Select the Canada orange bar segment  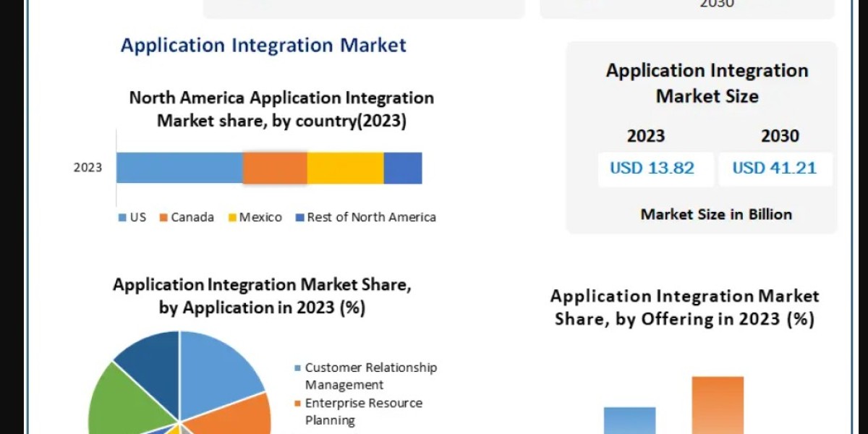[275, 168]
